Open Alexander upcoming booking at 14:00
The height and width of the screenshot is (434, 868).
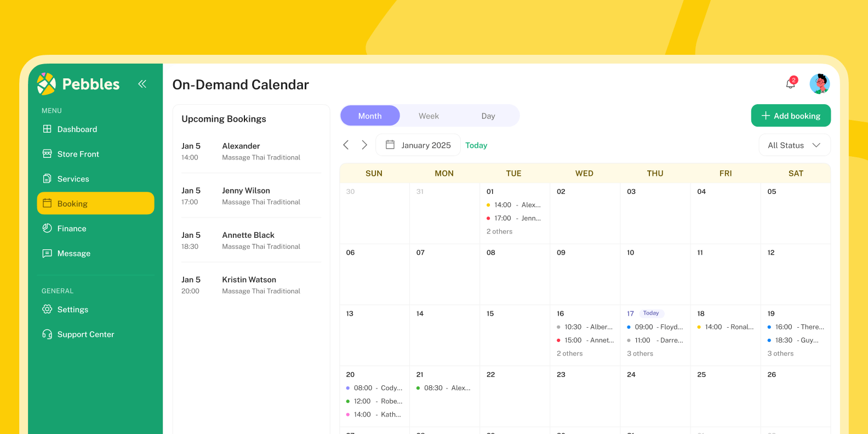pos(252,151)
